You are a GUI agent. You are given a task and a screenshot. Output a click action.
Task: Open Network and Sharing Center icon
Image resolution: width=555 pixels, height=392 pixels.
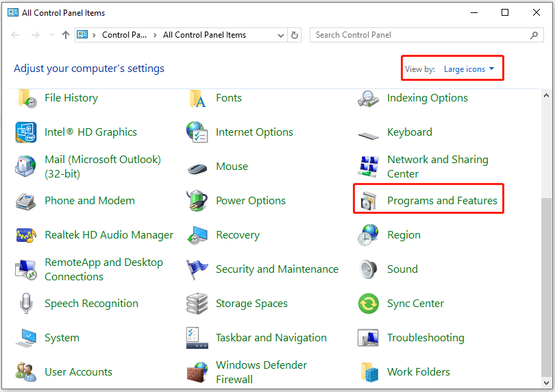368,167
